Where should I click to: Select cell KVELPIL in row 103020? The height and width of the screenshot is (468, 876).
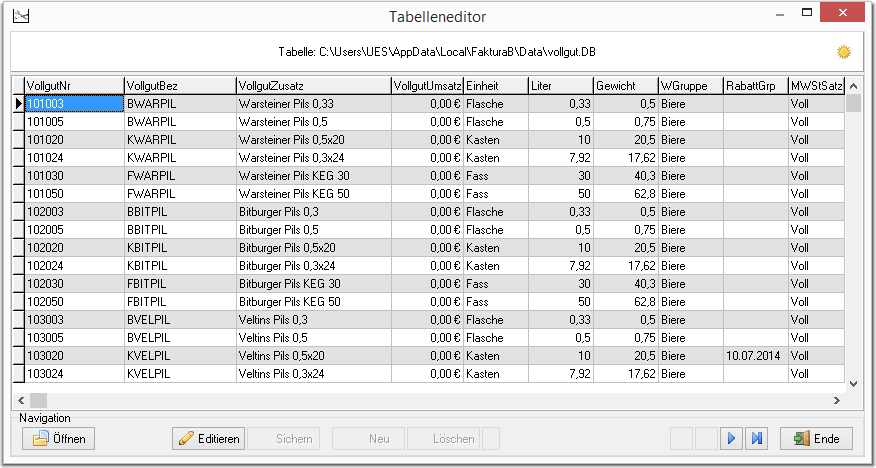pos(180,356)
